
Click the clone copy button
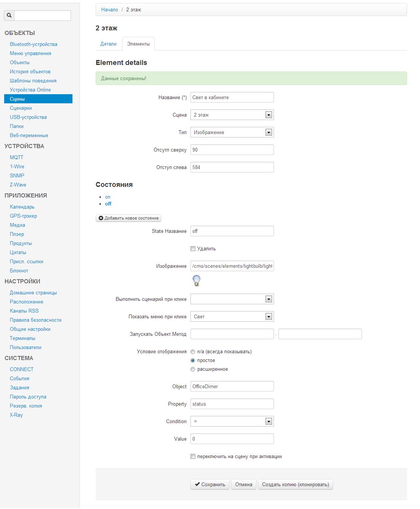coord(295,484)
